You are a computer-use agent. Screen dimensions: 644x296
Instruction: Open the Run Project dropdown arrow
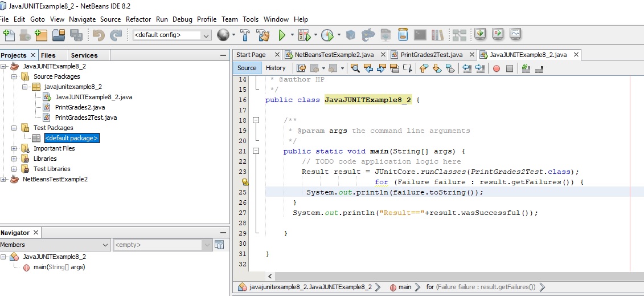click(293, 35)
